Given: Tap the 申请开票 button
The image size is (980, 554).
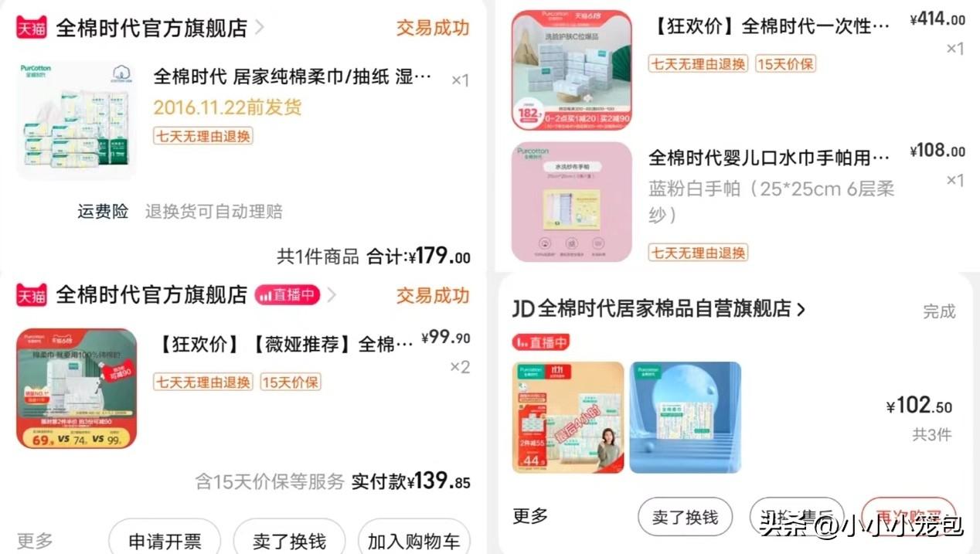Looking at the screenshot, I should (x=165, y=540).
